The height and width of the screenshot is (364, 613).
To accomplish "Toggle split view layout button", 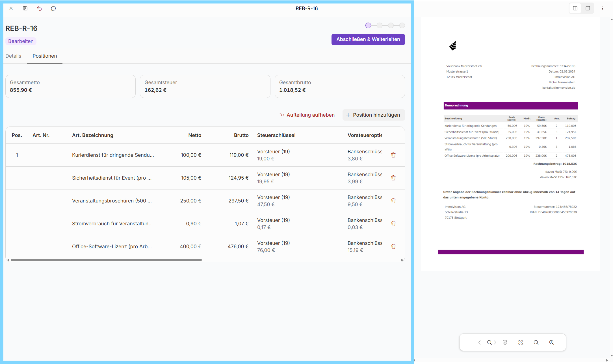I will tap(575, 8).
